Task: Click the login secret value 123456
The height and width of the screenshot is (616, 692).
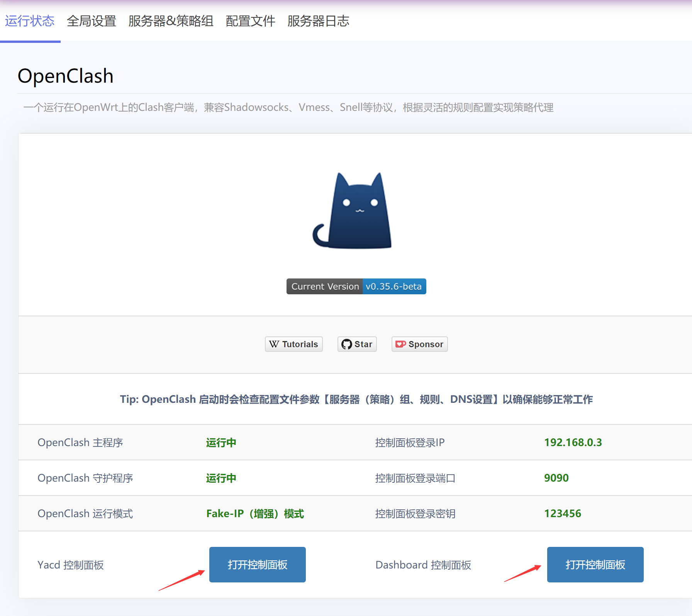Action: click(563, 514)
